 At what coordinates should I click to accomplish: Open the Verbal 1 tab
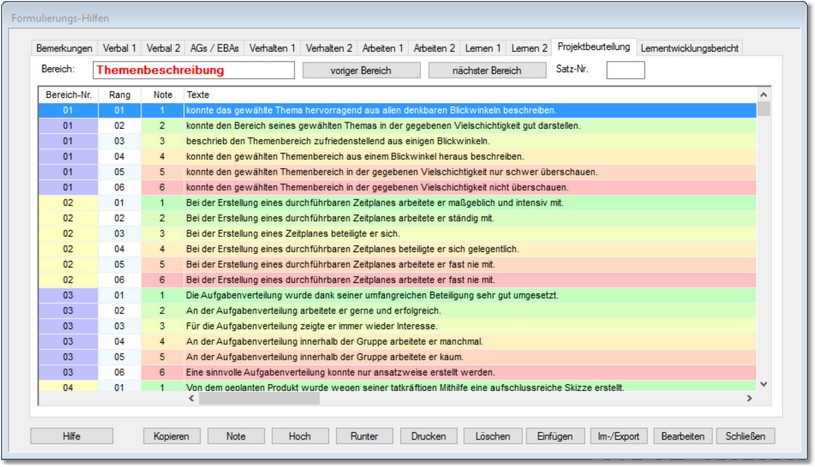121,47
